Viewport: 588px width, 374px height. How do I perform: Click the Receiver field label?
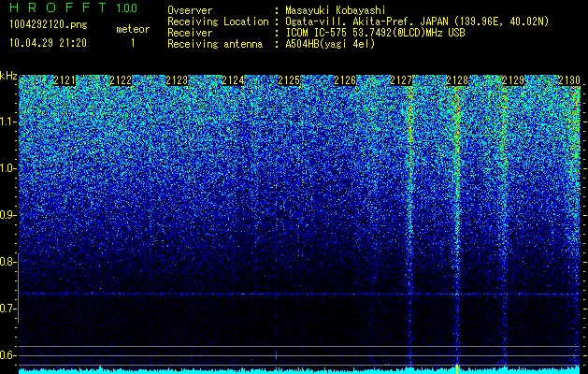coord(190,33)
